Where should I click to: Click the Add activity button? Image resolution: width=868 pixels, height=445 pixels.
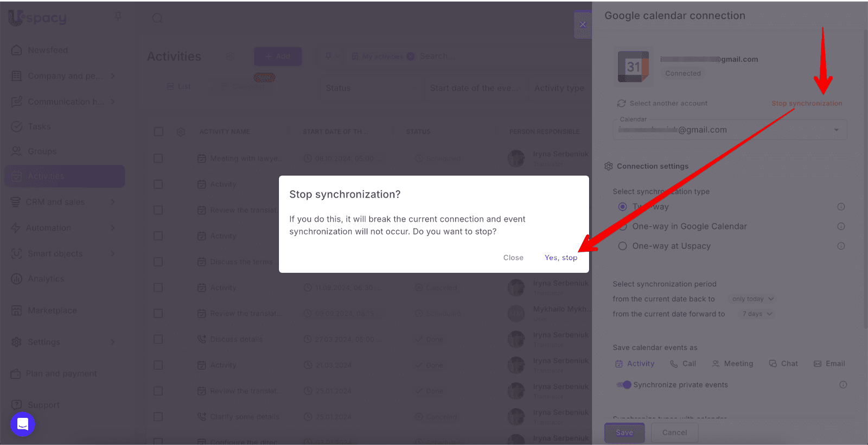[x=278, y=56]
